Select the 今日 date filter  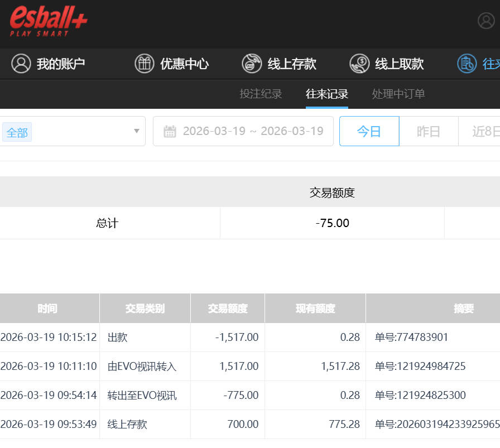369,132
